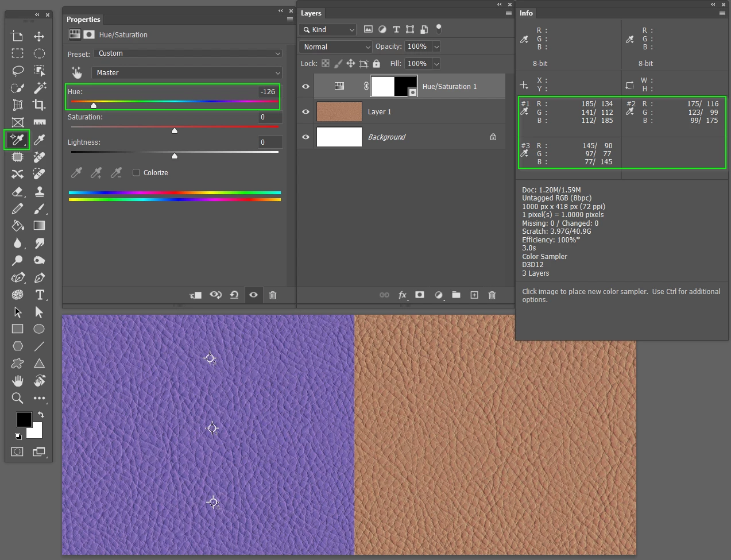
Task: Select the Zoom tool
Action: [x=17, y=398]
